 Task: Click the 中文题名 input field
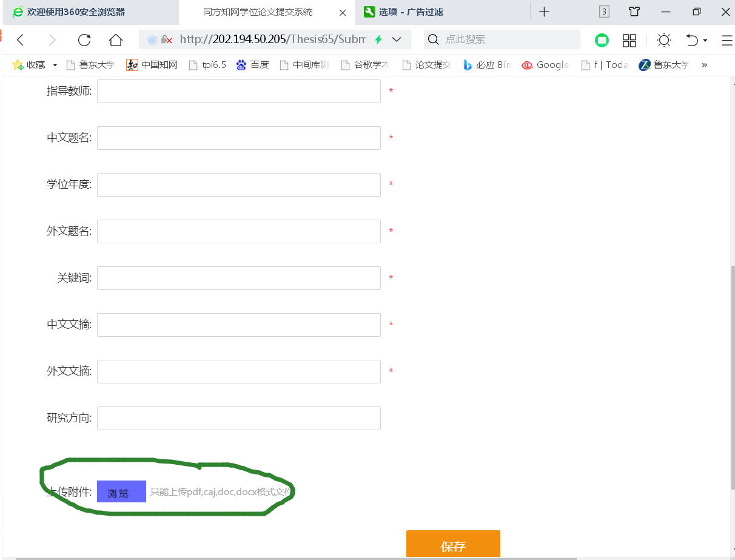239,138
